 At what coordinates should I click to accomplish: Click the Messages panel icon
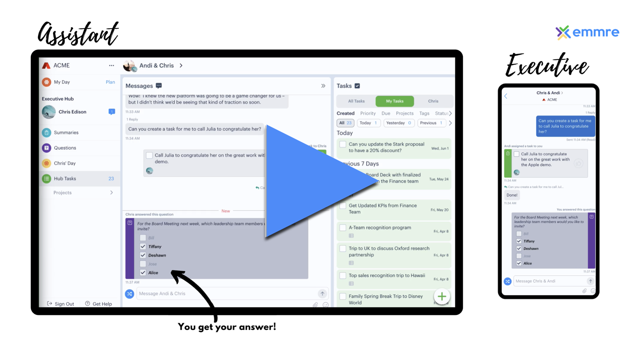pos(159,85)
